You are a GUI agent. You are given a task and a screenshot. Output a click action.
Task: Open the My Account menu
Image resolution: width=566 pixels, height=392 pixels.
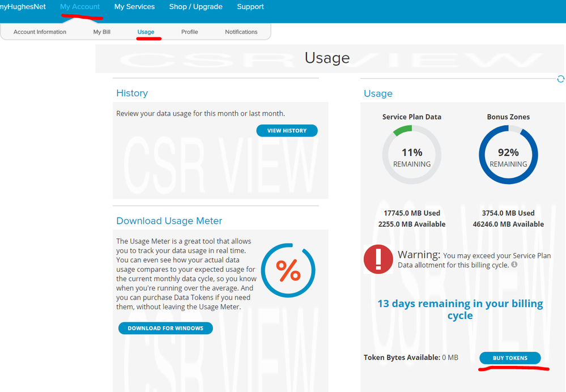click(x=80, y=7)
